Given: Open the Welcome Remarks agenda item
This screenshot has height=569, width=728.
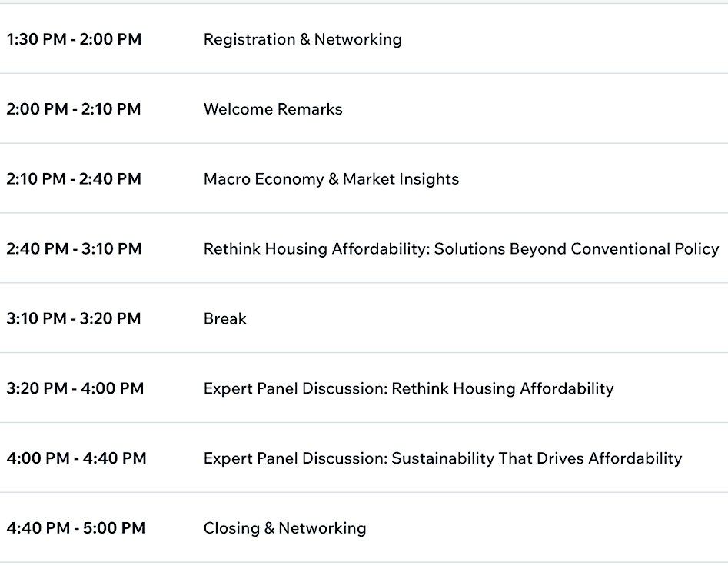Looking at the screenshot, I should pyautogui.click(x=273, y=109).
